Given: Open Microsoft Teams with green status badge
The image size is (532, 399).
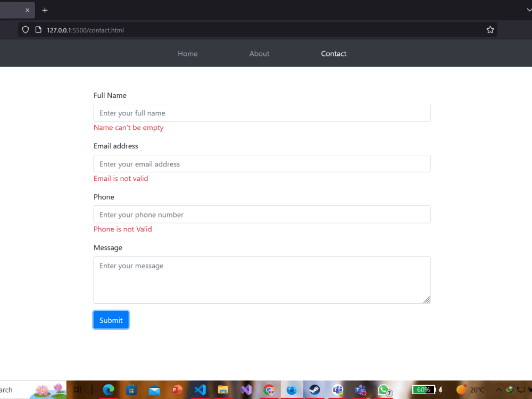Looking at the screenshot, I should pos(338,390).
